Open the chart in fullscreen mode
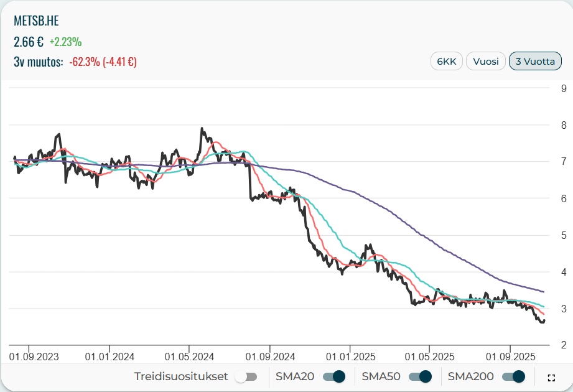 pos(551,377)
